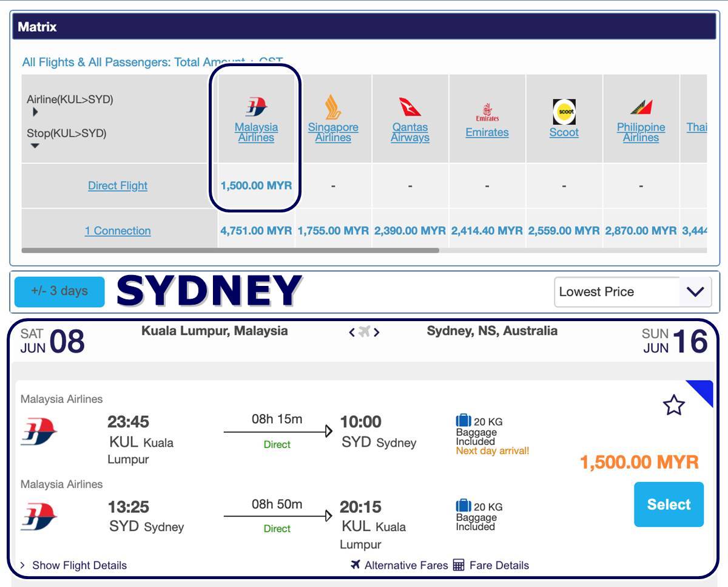Click the Qantas Airways kangaroo logo
728x587 pixels.
tap(410, 107)
